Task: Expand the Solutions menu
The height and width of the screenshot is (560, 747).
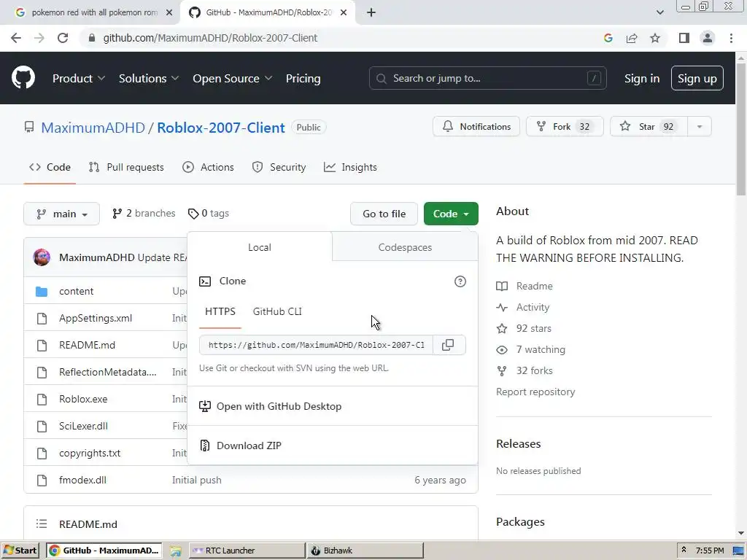Action: click(149, 79)
